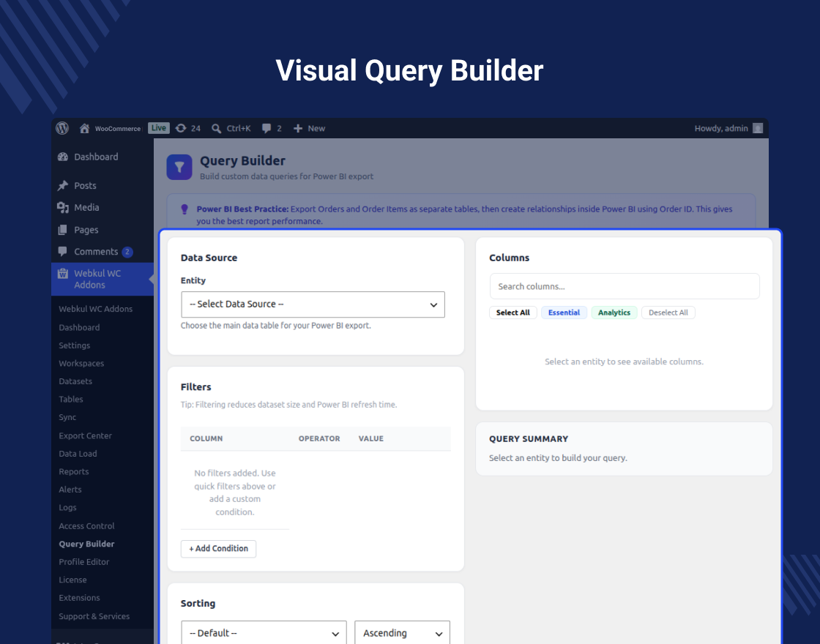
Task: Click the Query Builder funnel icon
Action: [179, 168]
